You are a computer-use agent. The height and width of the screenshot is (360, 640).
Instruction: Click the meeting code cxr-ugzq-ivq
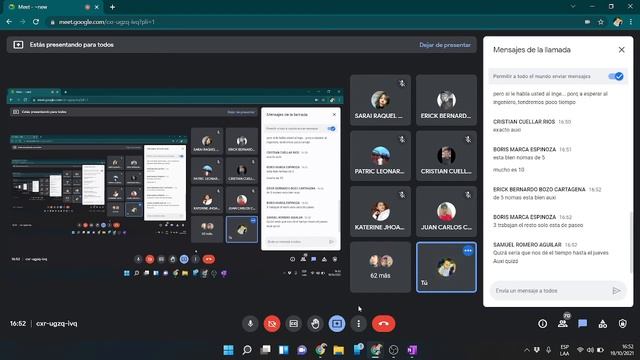(x=56, y=324)
